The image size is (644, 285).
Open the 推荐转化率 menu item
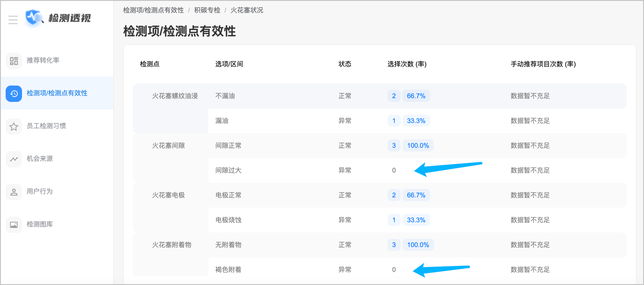coord(43,60)
